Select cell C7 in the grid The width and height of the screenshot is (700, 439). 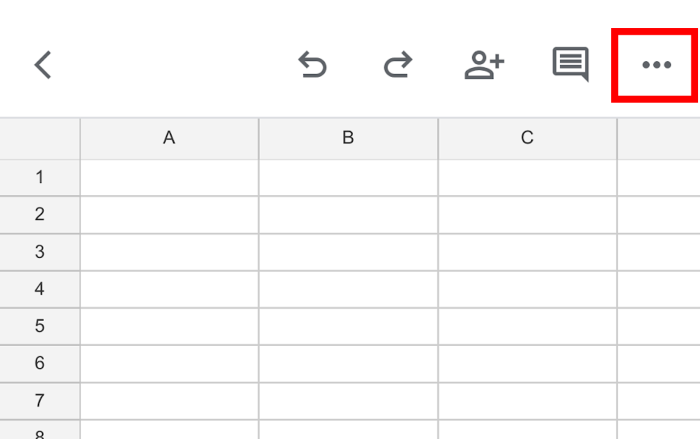click(527, 401)
